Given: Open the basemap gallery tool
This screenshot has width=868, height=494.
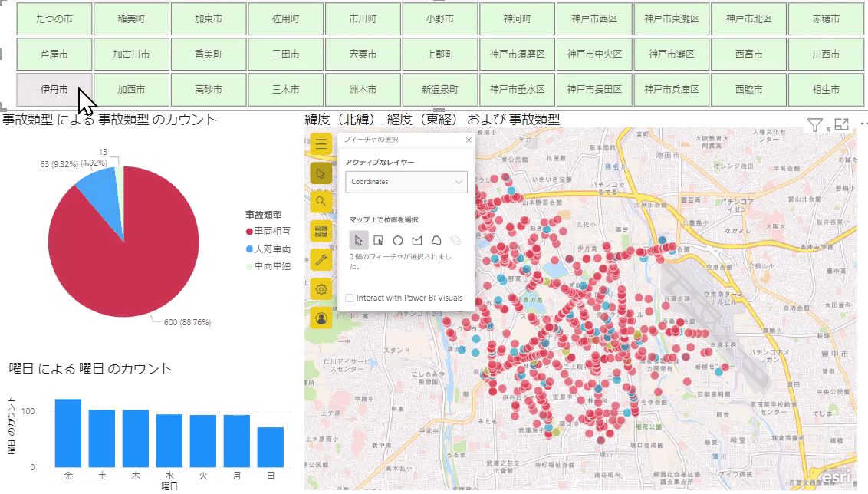Looking at the screenshot, I should point(321,231).
